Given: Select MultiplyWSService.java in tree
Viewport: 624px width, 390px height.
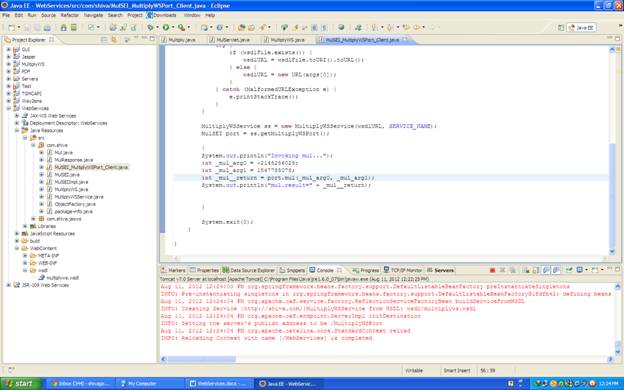Looking at the screenshot, I should [x=78, y=197].
